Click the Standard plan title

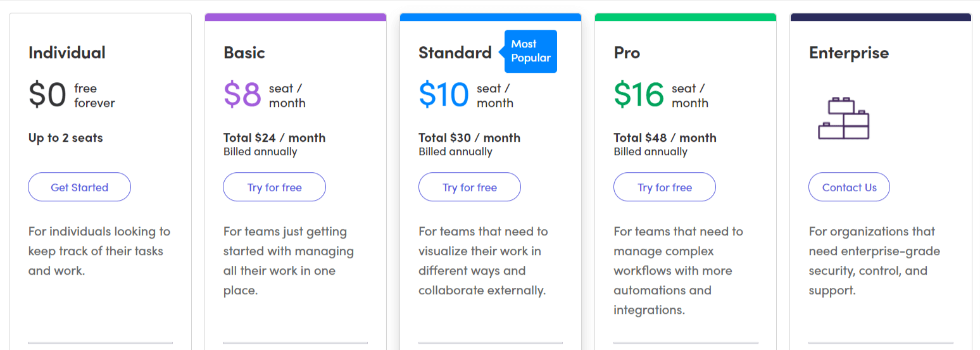455,53
